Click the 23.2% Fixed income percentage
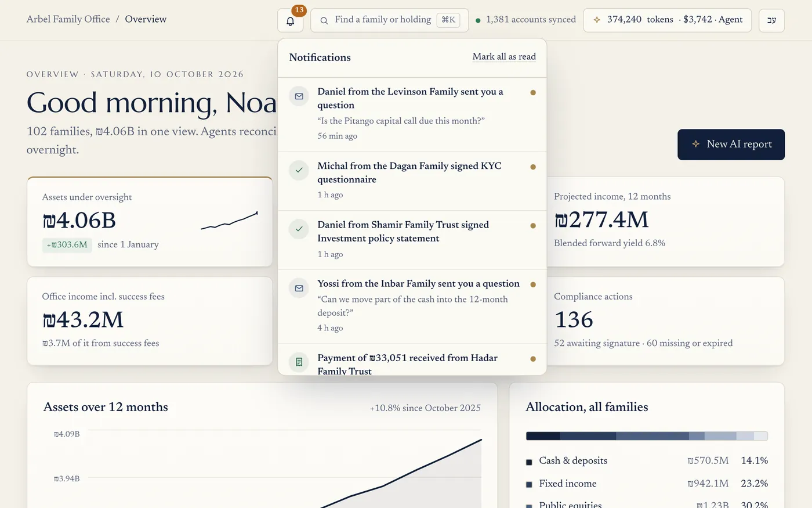 click(755, 484)
